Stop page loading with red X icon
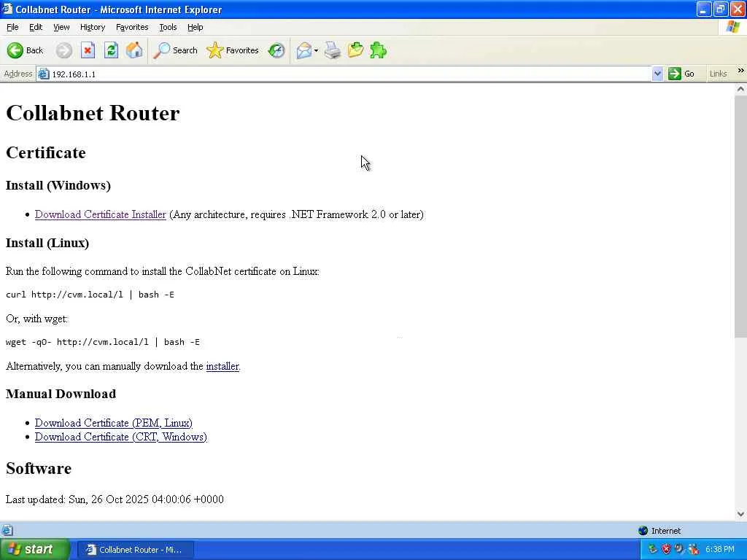Viewport: 747px width, 560px height. pos(88,50)
